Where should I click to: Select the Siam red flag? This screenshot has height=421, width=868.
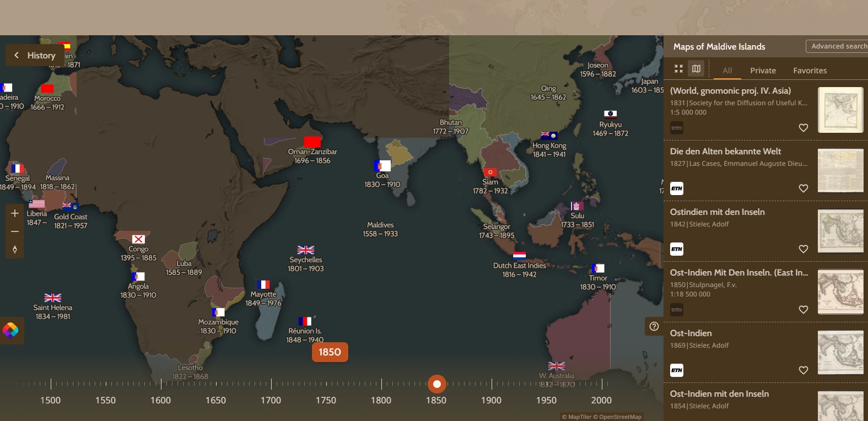click(x=490, y=172)
